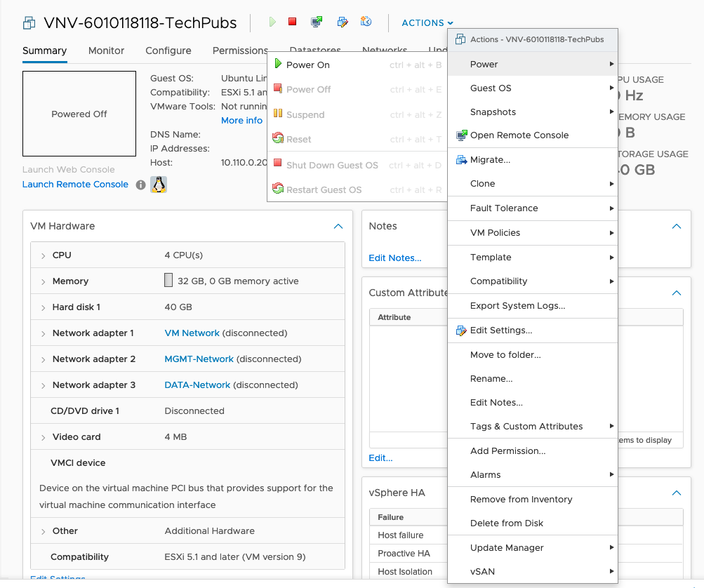Collapse the vSphere HA panel chevron
Image resolution: width=704 pixels, height=588 pixels.
click(x=676, y=493)
